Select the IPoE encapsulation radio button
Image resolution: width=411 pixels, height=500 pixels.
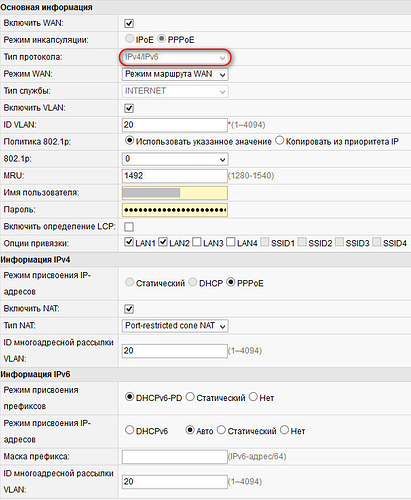click(129, 39)
